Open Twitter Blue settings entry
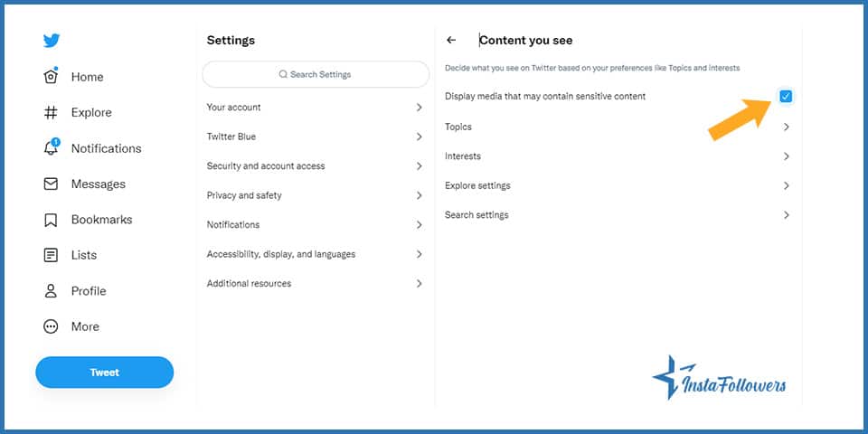868x434 pixels. tap(315, 137)
